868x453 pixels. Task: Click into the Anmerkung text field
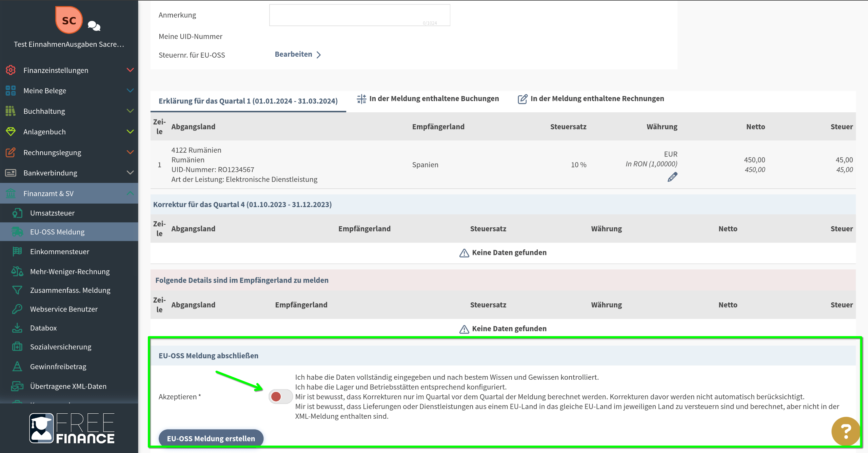point(359,15)
